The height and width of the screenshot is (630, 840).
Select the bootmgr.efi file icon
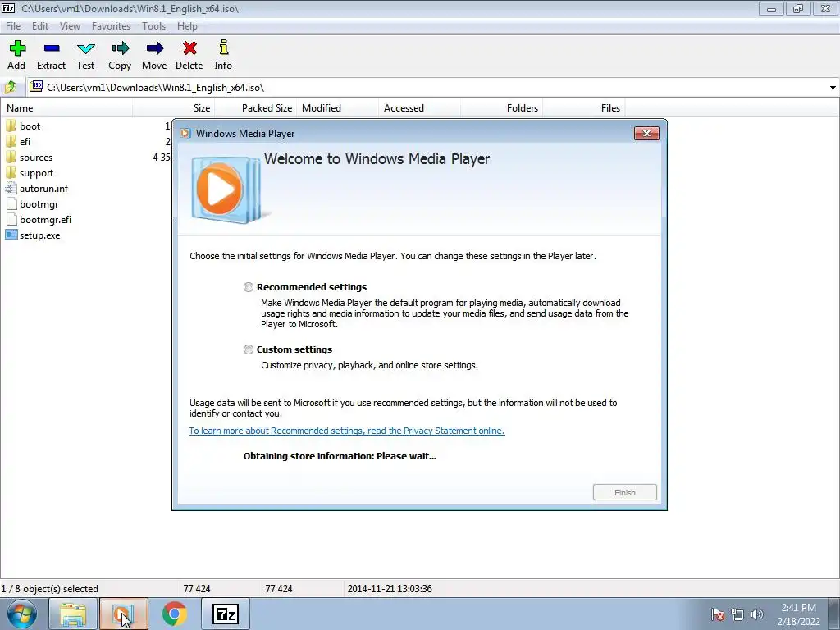[11, 220]
